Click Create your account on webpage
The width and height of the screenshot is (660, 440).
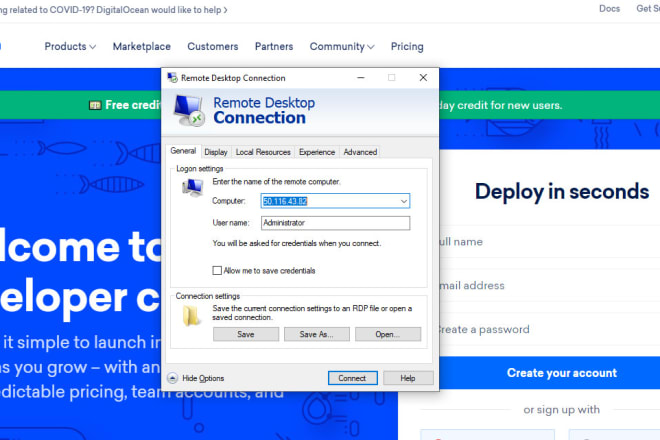pyautogui.click(x=550, y=373)
